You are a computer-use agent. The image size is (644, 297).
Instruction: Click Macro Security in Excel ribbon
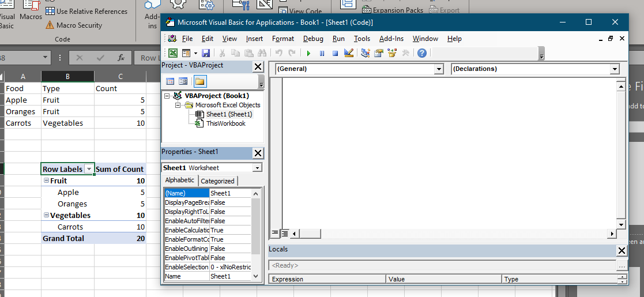pyautogui.click(x=74, y=25)
